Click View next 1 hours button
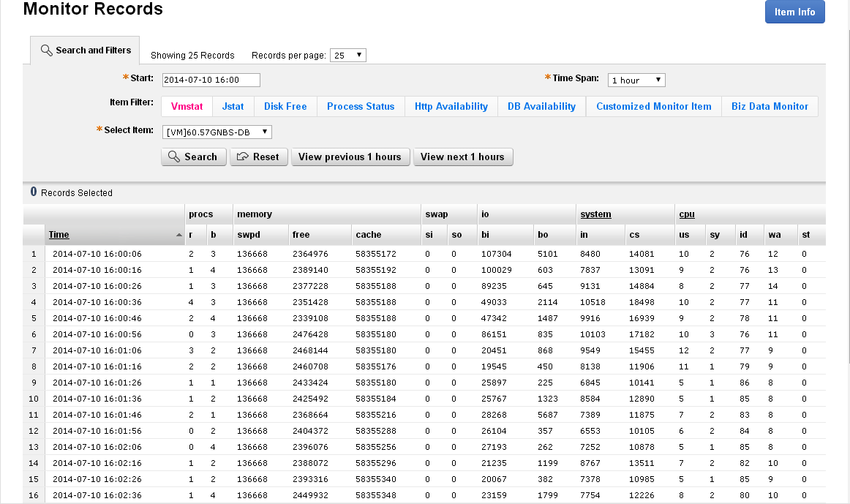This screenshot has width=850, height=504. click(x=463, y=157)
